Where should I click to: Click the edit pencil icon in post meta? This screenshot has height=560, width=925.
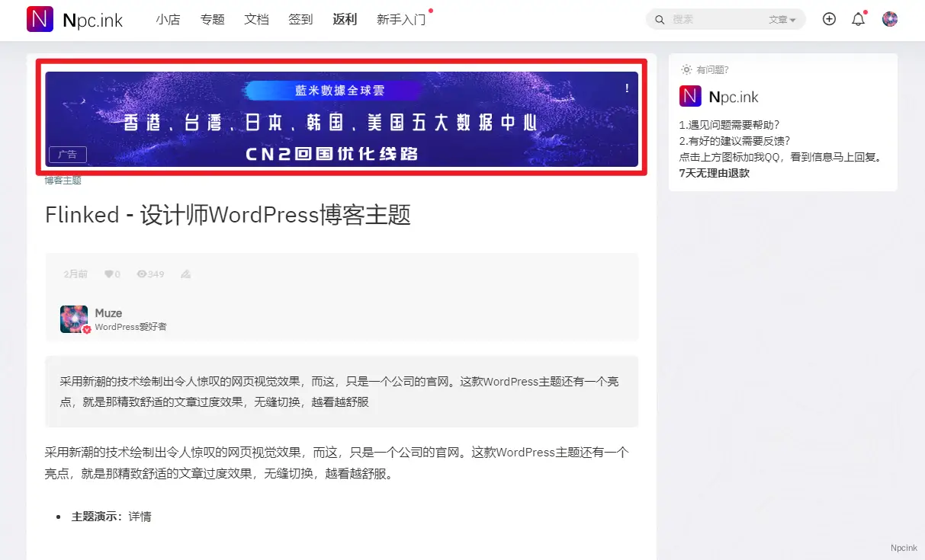click(185, 274)
